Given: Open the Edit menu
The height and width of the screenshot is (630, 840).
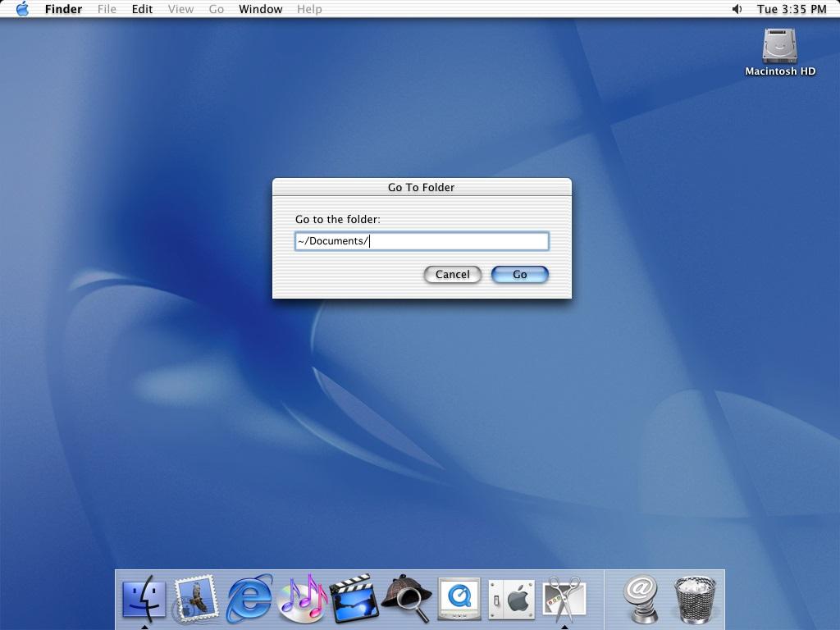Looking at the screenshot, I should pyautogui.click(x=142, y=9).
